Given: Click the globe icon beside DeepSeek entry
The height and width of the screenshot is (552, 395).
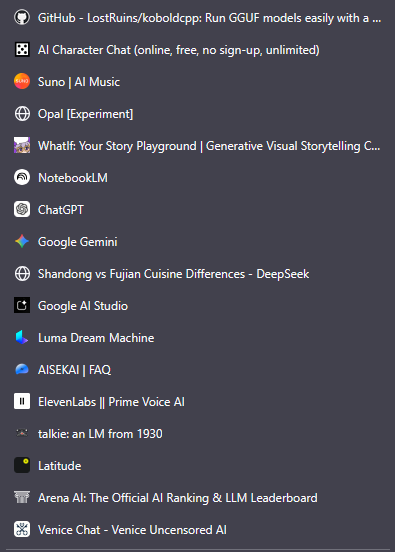Looking at the screenshot, I should pos(22,274).
